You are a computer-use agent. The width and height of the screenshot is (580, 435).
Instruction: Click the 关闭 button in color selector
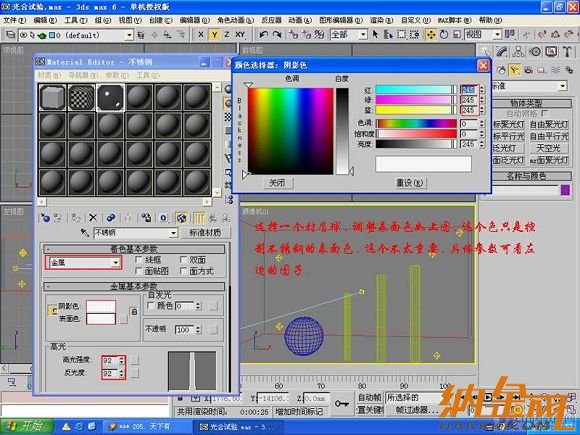tap(277, 183)
